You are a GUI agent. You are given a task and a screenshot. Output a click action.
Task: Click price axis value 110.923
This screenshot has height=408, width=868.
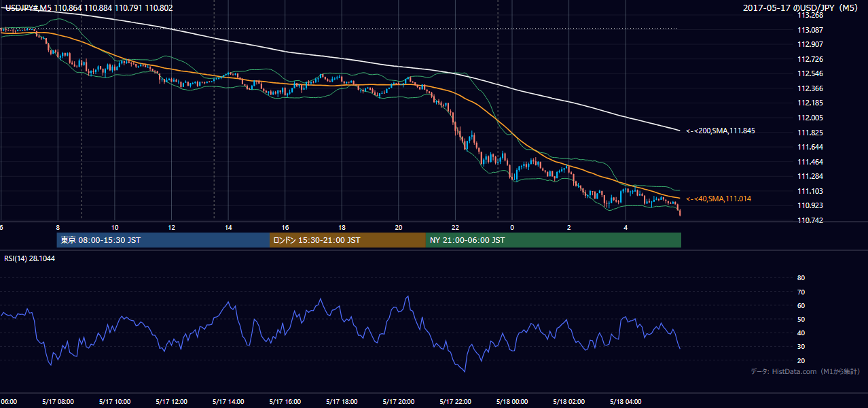pyautogui.click(x=810, y=205)
